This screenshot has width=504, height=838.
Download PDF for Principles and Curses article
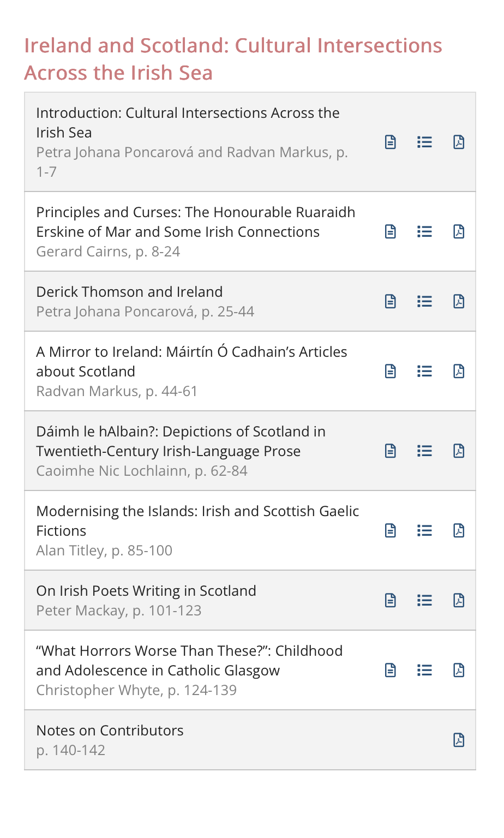459,232
